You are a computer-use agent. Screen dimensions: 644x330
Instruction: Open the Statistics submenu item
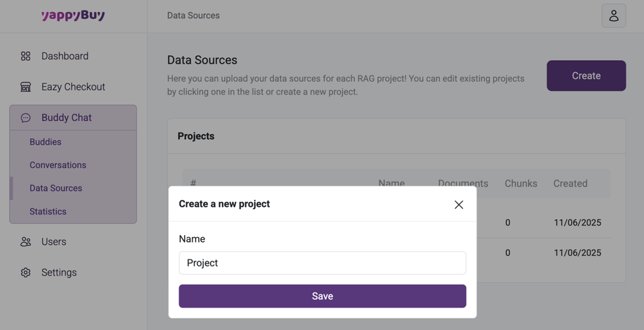48,211
